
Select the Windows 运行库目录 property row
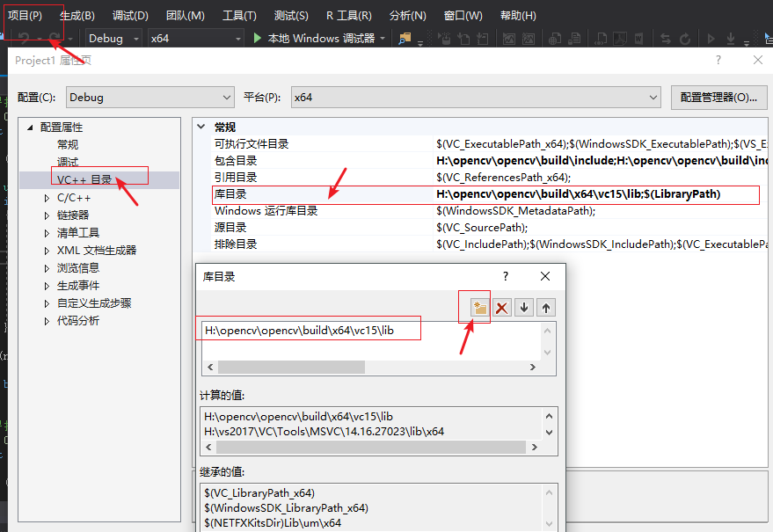pos(490,210)
